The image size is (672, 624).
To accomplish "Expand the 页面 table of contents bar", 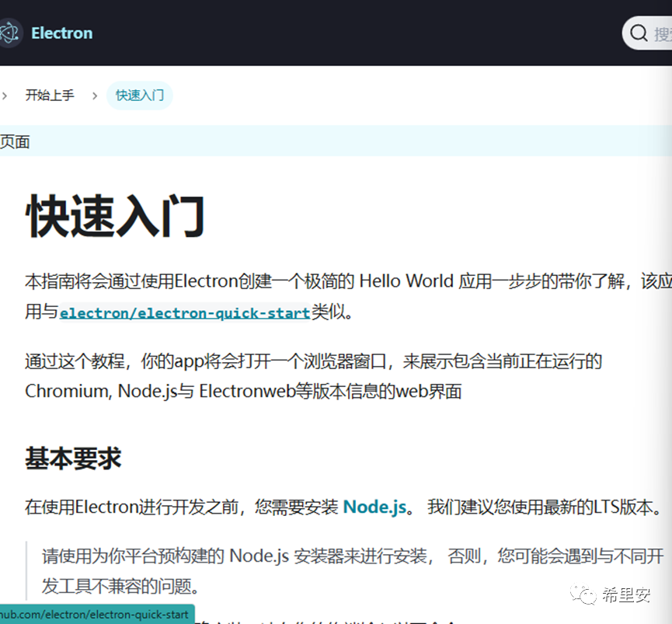I will pyautogui.click(x=336, y=141).
